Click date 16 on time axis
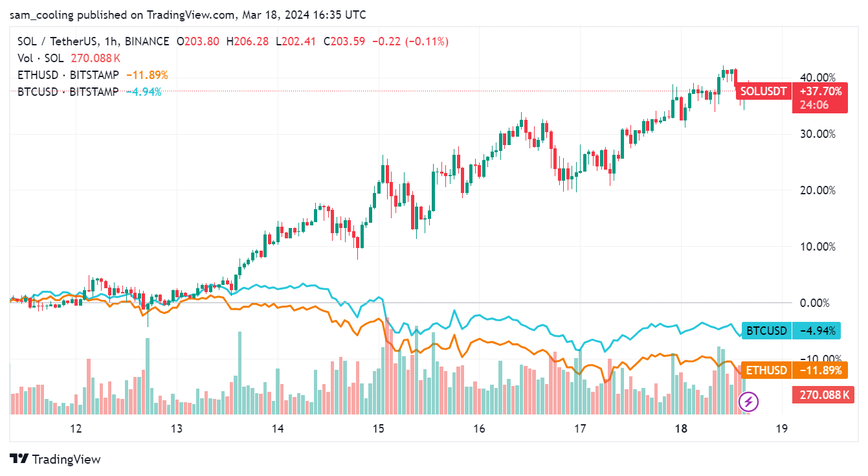 point(479,429)
